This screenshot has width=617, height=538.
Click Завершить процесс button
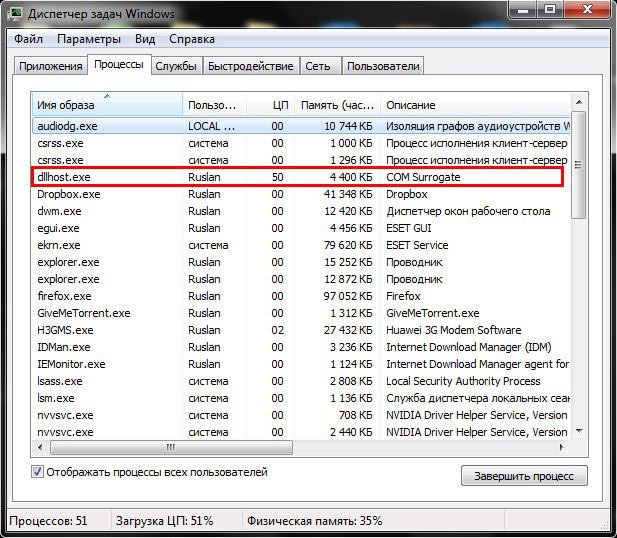(524, 476)
